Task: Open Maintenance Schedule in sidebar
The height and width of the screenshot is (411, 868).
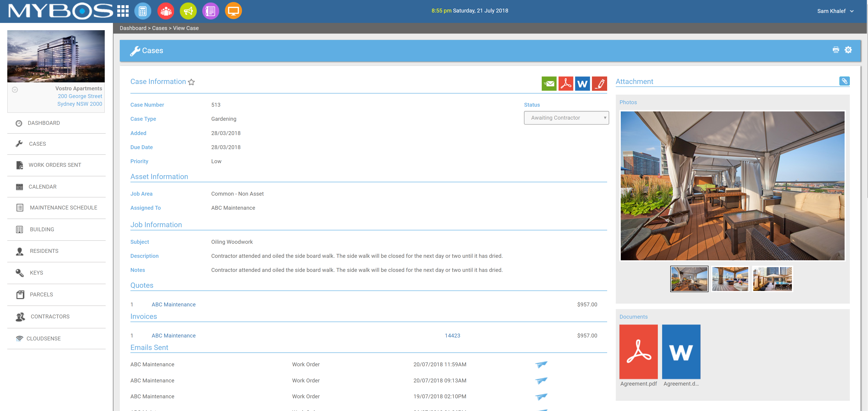Action: click(63, 208)
